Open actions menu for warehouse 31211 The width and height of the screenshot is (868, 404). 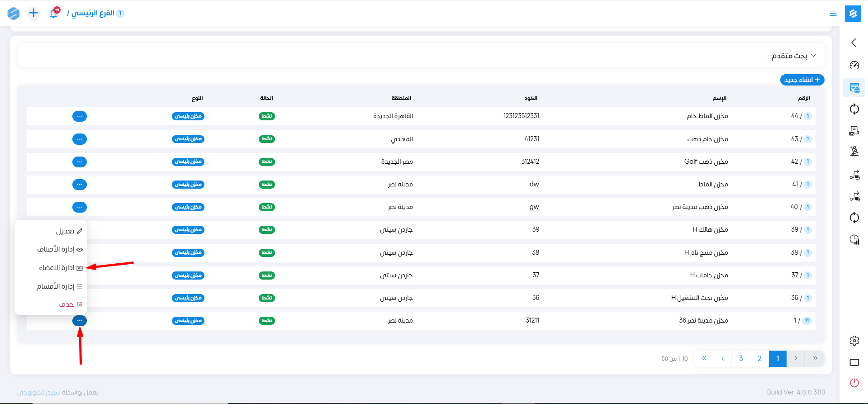pos(80,321)
